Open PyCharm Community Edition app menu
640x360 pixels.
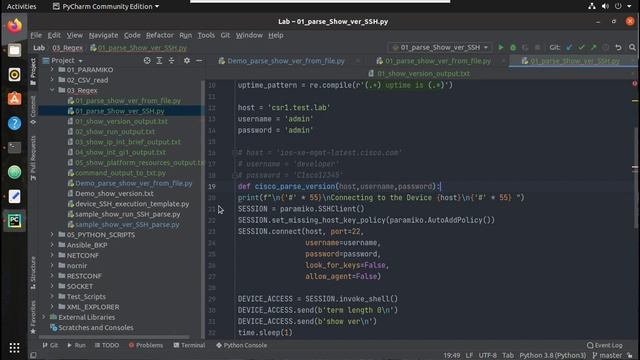[106, 6]
